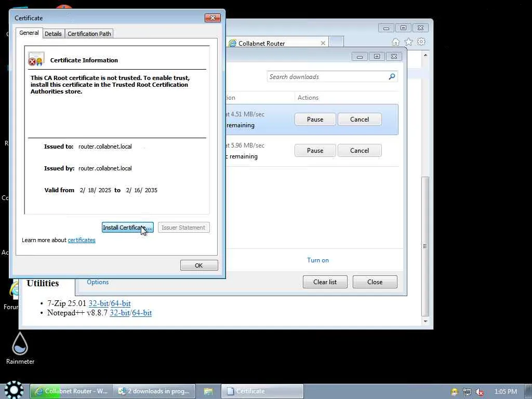This screenshot has height=399, width=532.
Task: Pause the 5.96 MB/sec download
Action: click(315, 151)
